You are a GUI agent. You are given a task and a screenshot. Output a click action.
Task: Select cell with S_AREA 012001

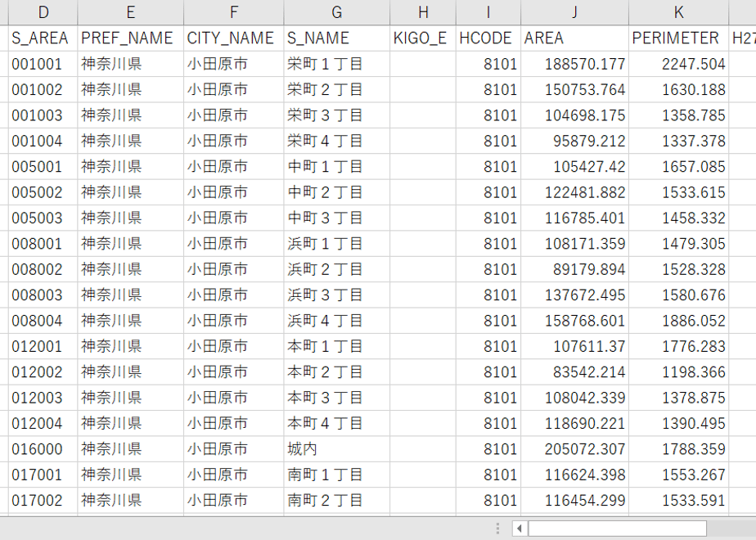pos(43,346)
